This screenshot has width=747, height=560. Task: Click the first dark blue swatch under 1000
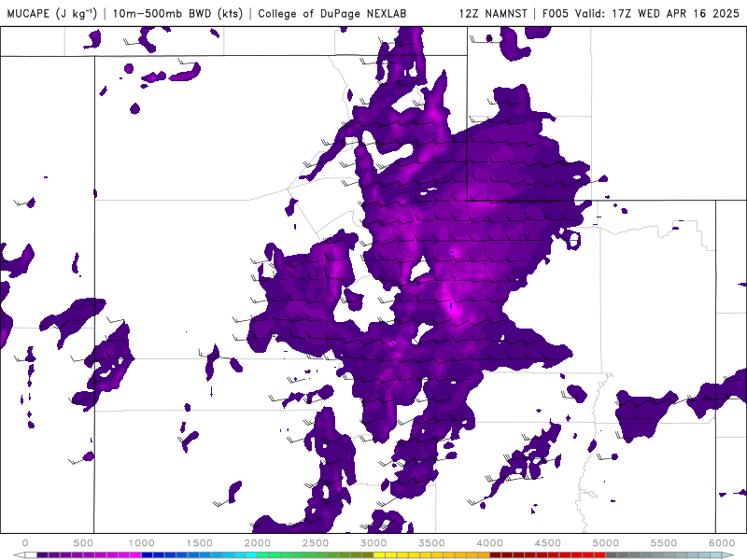click(x=148, y=555)
